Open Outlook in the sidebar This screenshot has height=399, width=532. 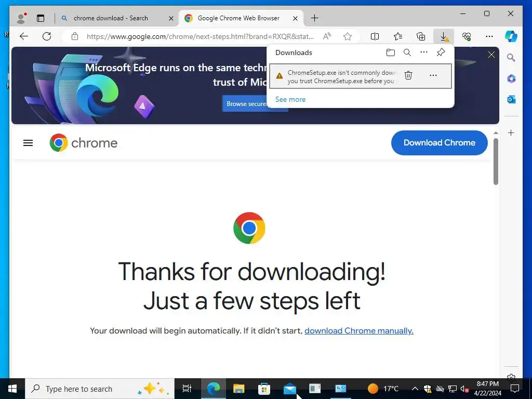(x=511, y=99)
